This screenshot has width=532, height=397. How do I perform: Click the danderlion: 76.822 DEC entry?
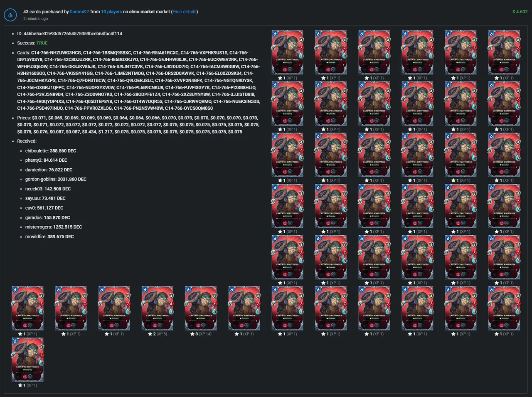coord(49,170)
